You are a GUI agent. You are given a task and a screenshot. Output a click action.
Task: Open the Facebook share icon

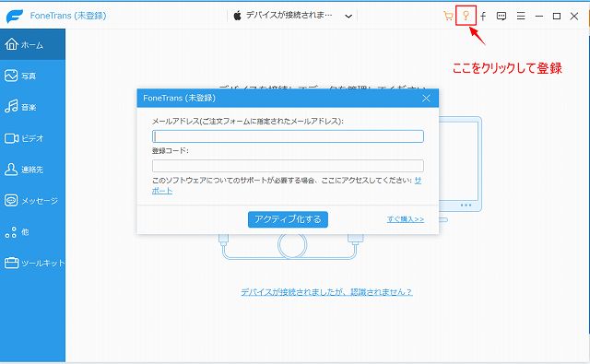pyautogui.click(x=483, y=16)
